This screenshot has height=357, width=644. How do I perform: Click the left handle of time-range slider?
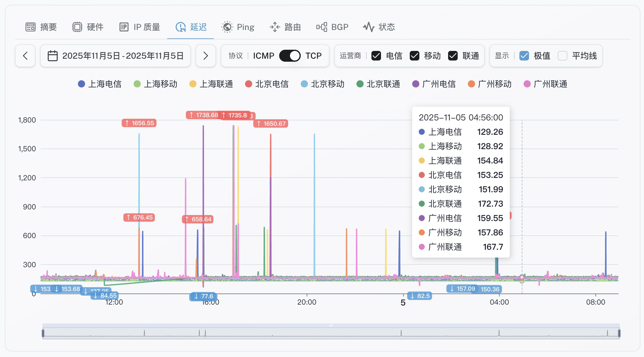[x=43, y=333]
